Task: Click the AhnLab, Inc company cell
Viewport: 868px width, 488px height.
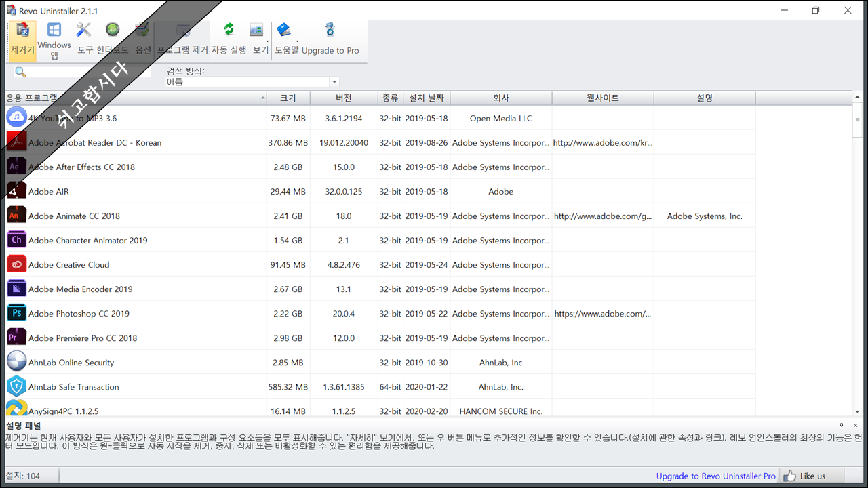Action: click(x=501, y=363)
